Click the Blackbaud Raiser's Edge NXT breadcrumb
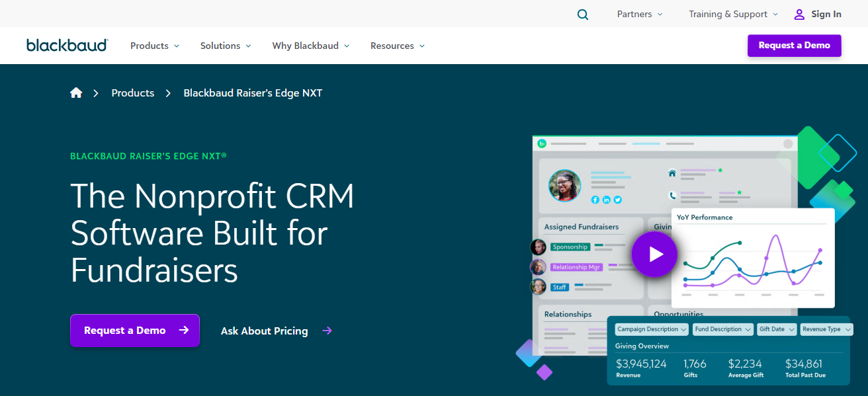The height and width of the screenshot is (396, 868). coord(253,93)
